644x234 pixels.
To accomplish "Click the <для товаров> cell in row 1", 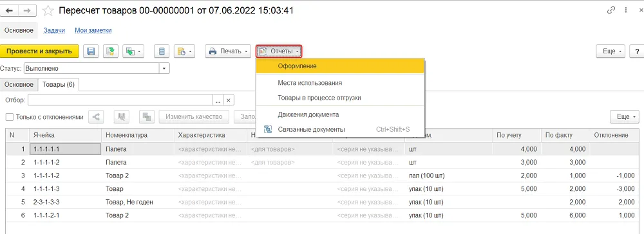I will tap(290, 149).
